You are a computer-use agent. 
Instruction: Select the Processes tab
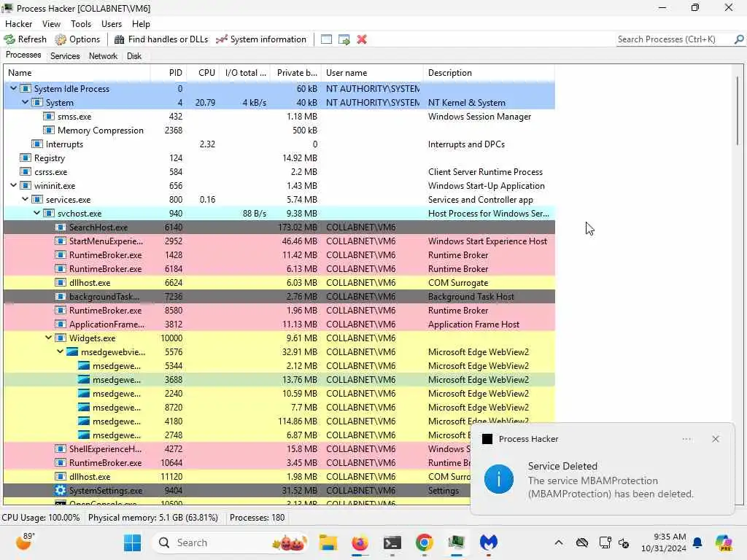pyautogui.click(x=23, y=55)
